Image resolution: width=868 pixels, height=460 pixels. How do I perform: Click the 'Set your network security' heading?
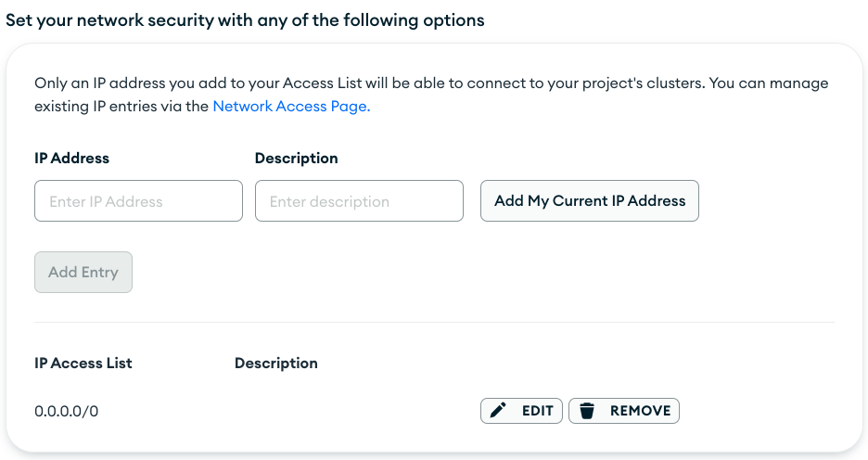[x=245, y=20]
